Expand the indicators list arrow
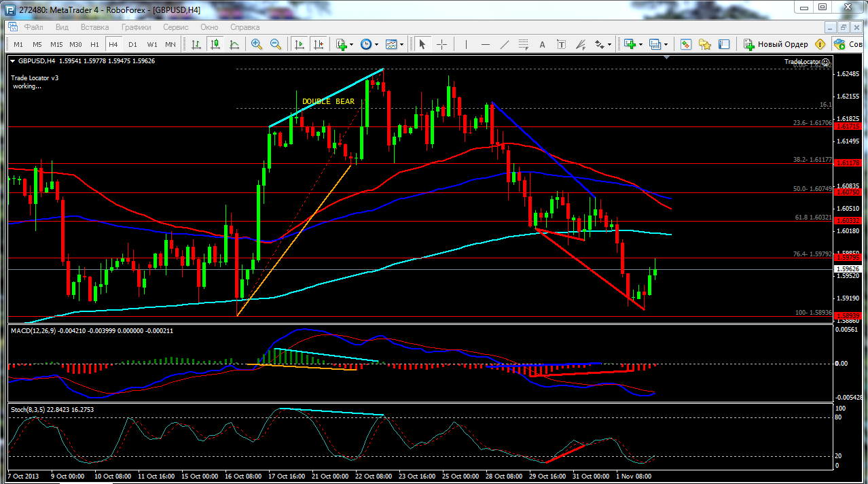This screenshot has width=868, height=484. [351, 45]
